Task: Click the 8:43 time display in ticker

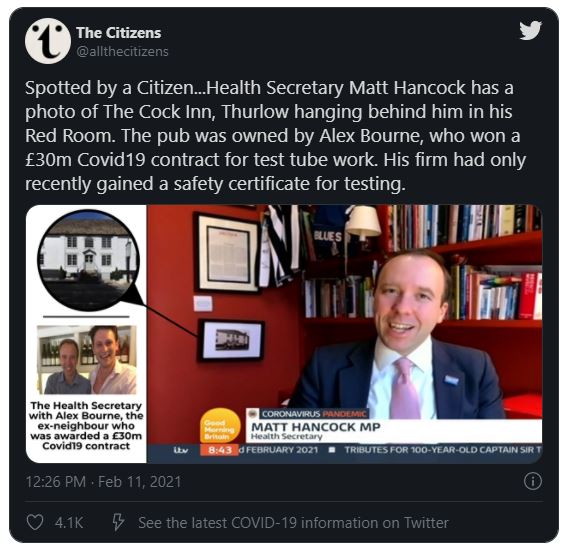Action: [219, 450]
